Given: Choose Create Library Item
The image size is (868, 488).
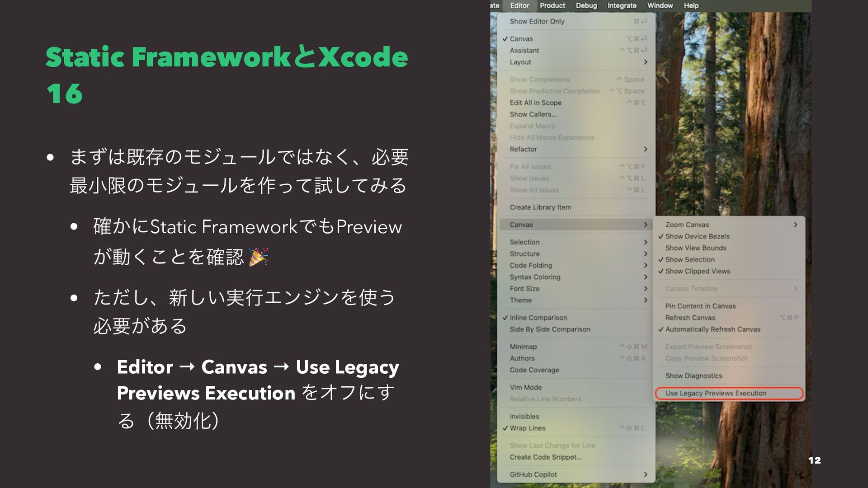Looking at the screenshot, I should 576,207.
